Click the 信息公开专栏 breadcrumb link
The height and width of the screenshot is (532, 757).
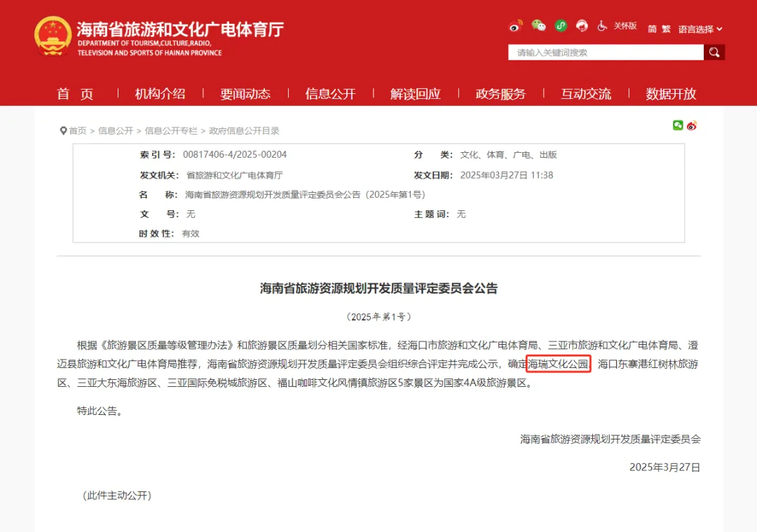(171, 131)
